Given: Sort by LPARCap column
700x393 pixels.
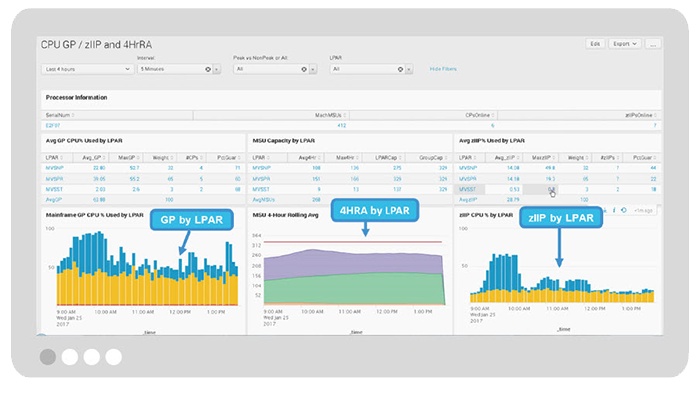Looking at the screenshot, I should coord(388,158).
